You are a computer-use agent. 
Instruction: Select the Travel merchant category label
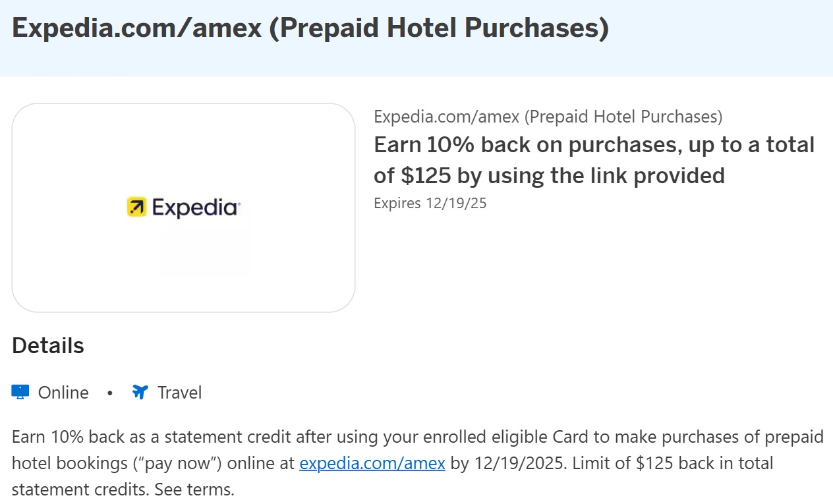pos(178,393)
